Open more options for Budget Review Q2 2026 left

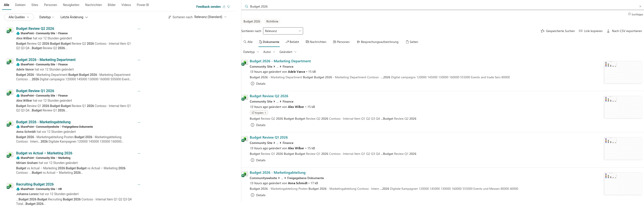(x=139, y=29)
